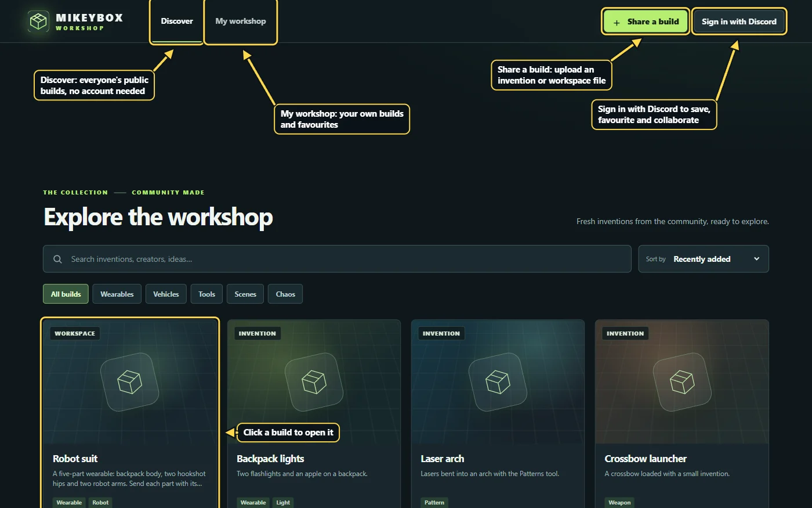Click the magnifier icon in the search bar
Viewport: 812px width, 508px height.
click(x=57, y=259)
